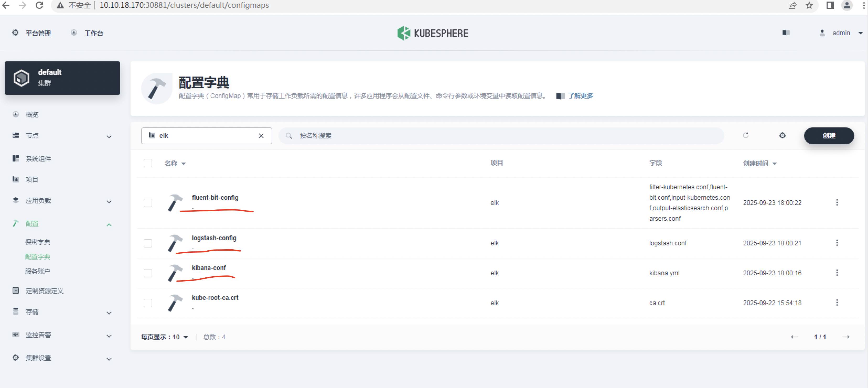
Task: Open the 平台管理 menu
Action: [38, 33]
